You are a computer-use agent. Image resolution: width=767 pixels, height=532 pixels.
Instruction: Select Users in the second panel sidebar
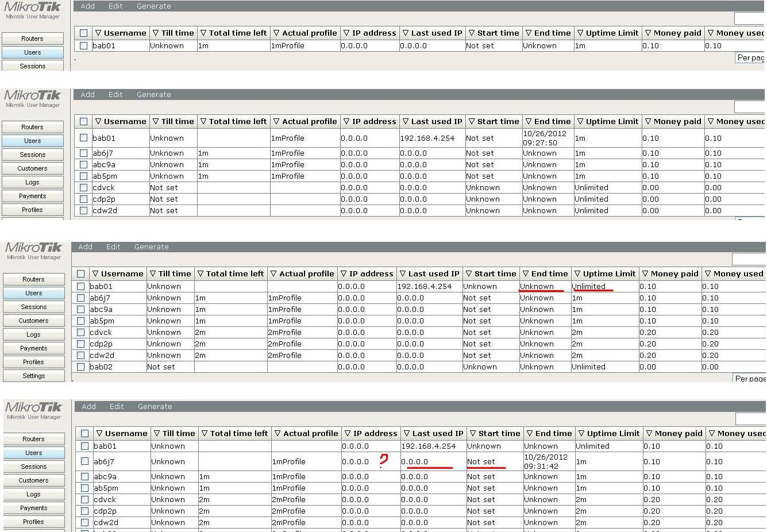(x=32, y=141)
